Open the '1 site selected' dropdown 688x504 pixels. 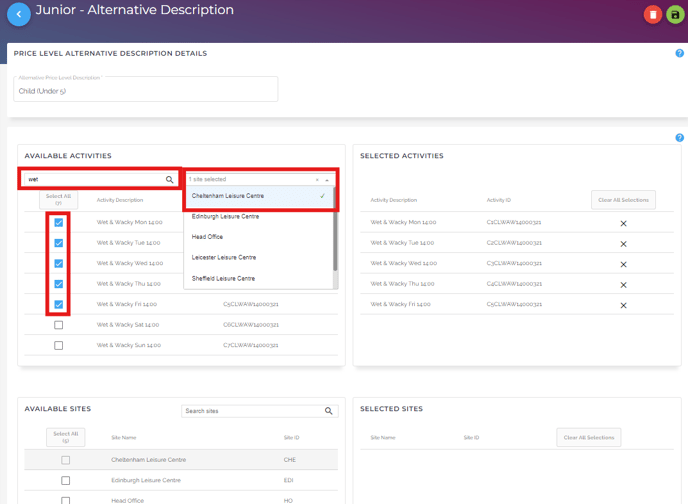click(260, 179)
